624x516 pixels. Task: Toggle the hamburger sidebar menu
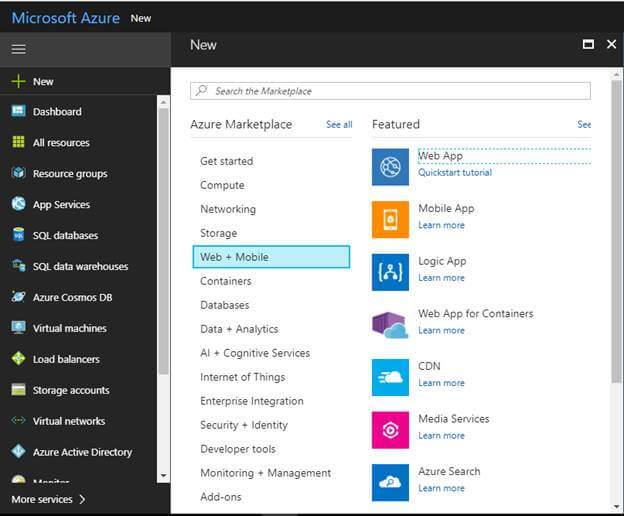pyautogui.click(x=18, y=48)
